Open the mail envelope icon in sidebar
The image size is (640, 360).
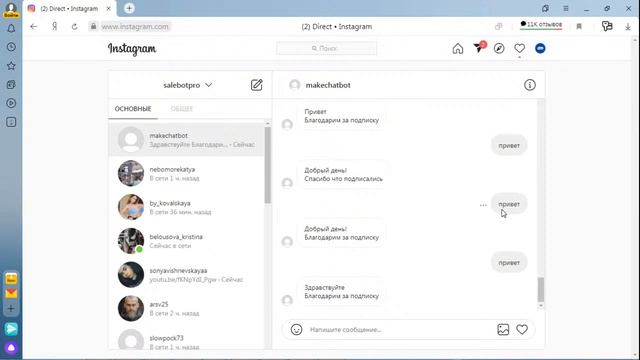[11, 293]
